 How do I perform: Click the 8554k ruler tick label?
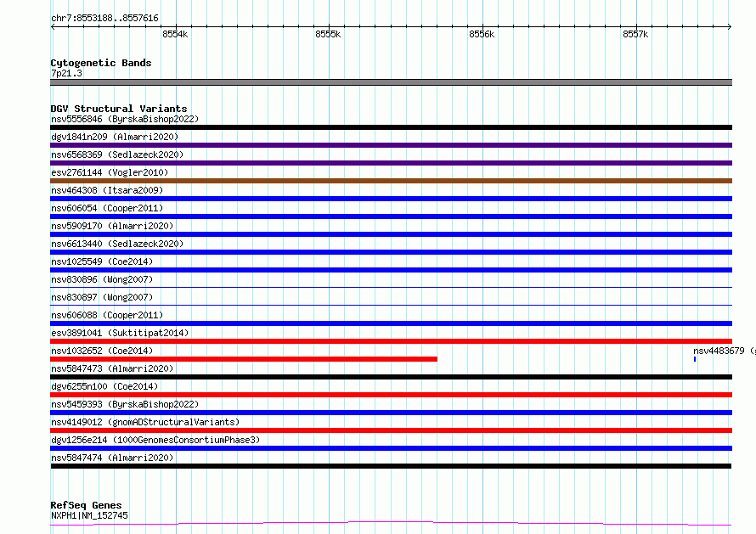pos(175,34)
